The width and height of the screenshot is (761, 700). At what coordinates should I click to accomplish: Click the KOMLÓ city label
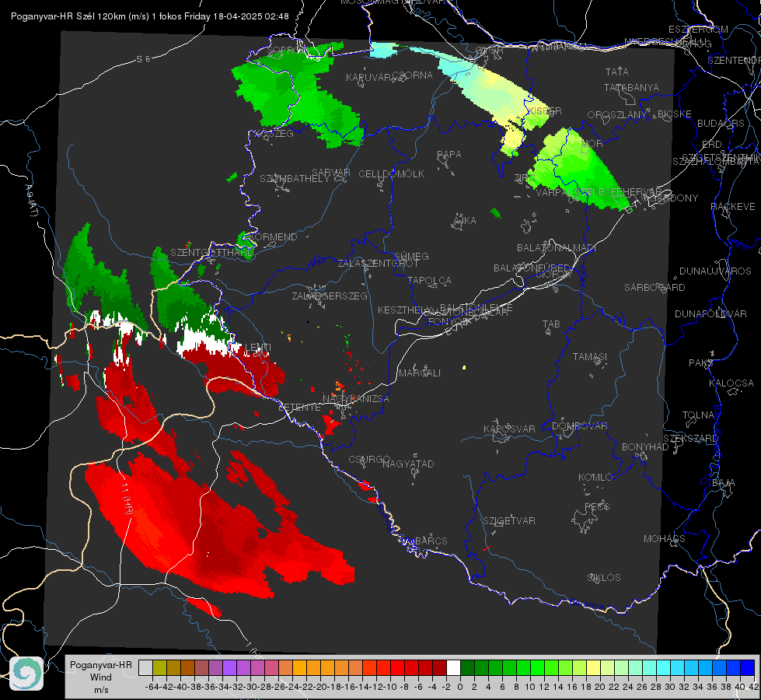point(595,478)
